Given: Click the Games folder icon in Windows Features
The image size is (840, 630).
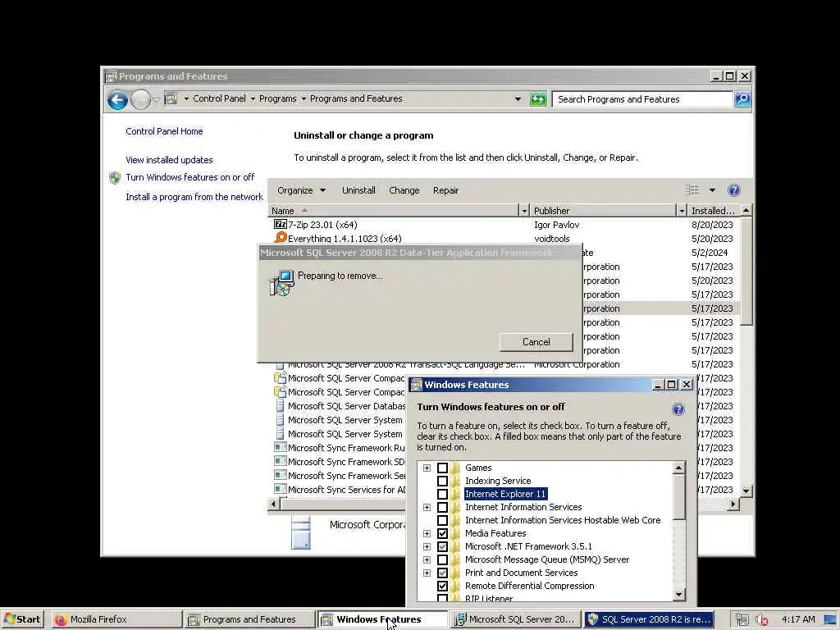Looking at the screenshot, I should (455, 468).
